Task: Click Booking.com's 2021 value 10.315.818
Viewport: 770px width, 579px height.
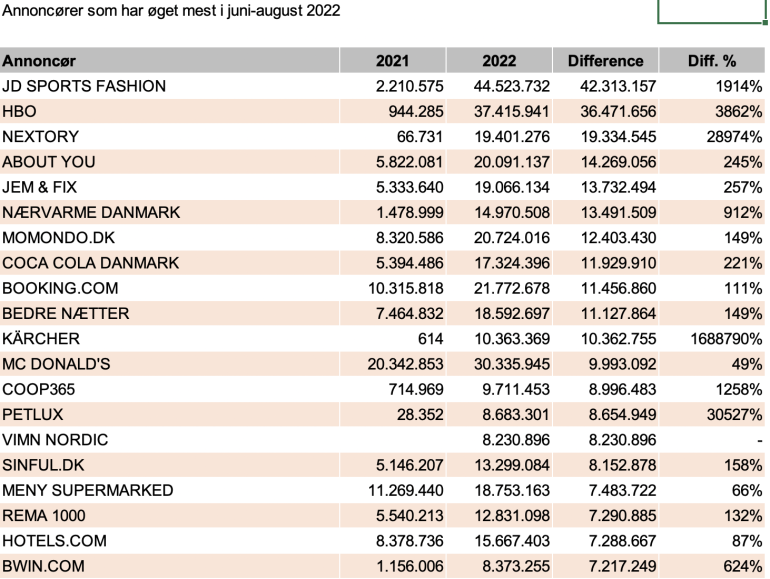Action: pyautogui.click(x=406, y=288)
